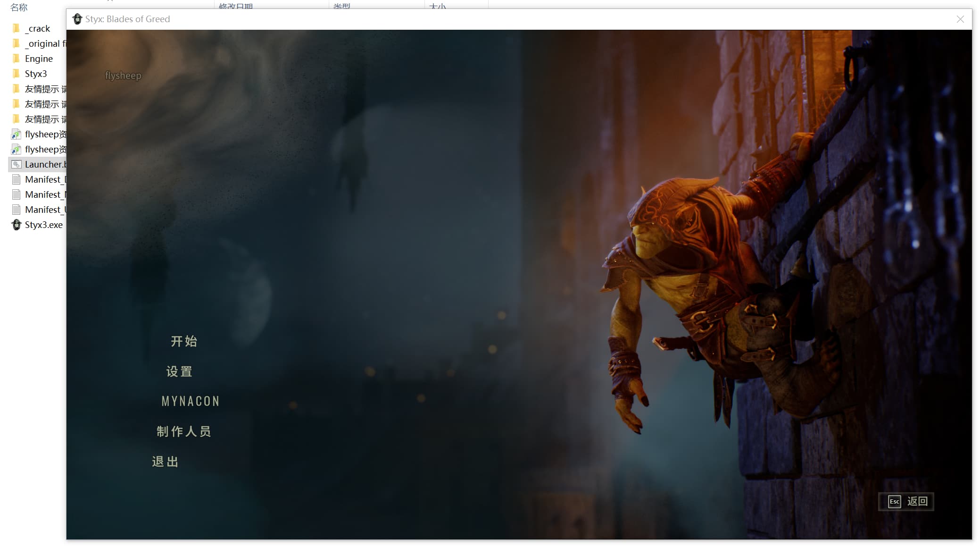Viewport: 980px width, 547px height.
Task: Open the MYNACON menu entry
Action: (x=191, y=401)
